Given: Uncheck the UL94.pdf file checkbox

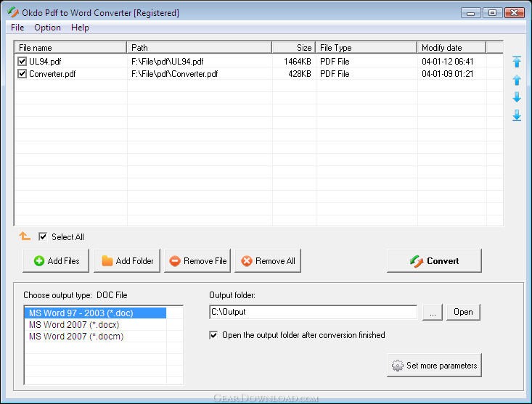Looking at the screenshot, I should pos(22,62).
